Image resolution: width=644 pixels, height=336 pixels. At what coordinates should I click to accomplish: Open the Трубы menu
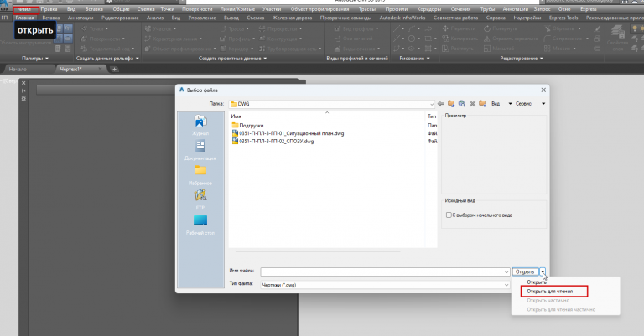[487, 9]
